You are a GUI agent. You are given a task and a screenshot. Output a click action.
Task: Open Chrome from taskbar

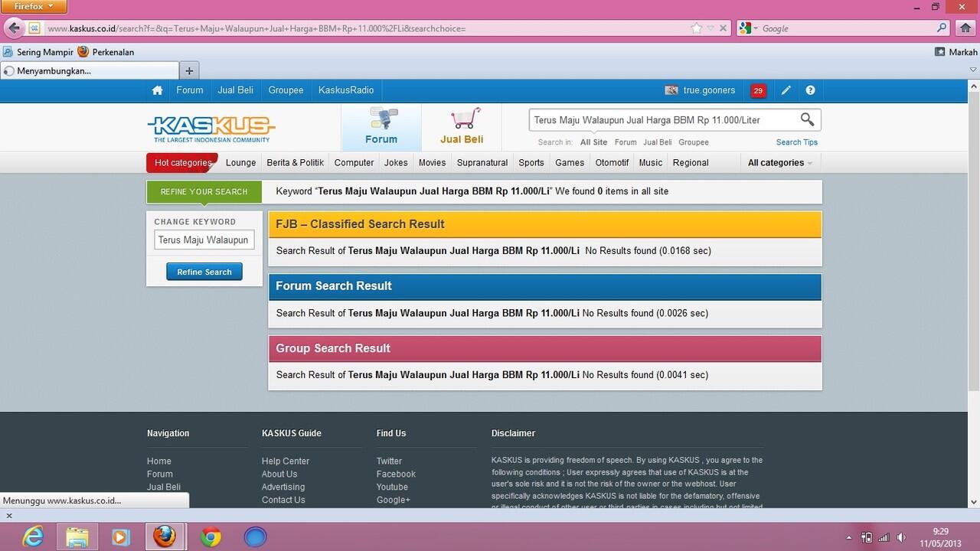click(211, 536)
